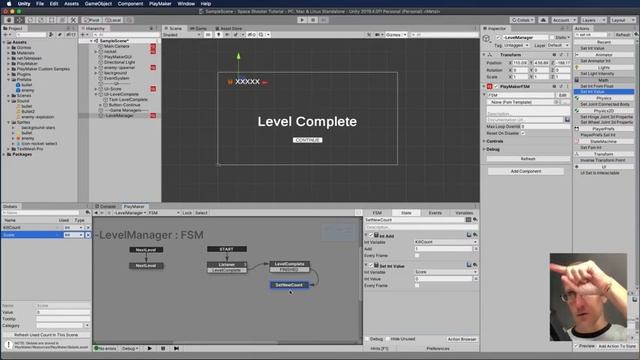This screenshot has height=360, width=640.
Task: Open the Variables tab in PlayMaker
Action: [x=464, y=213]
